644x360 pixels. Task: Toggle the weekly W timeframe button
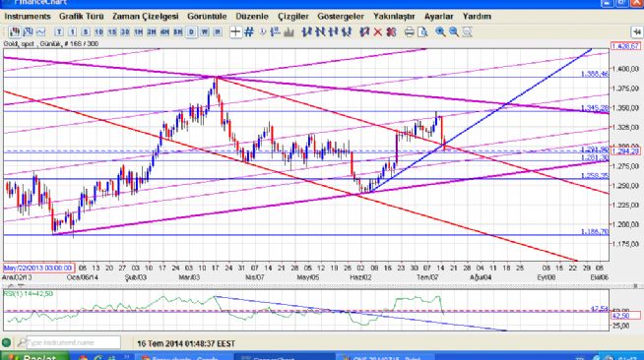click(x=205, y=32)
